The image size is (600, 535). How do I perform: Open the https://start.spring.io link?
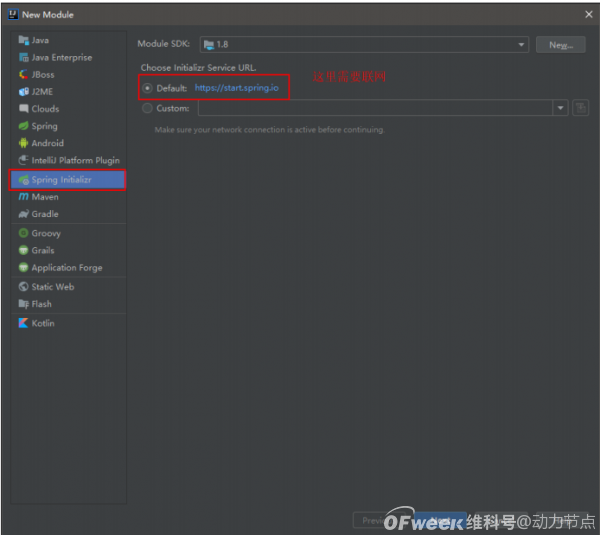(236, 88)
